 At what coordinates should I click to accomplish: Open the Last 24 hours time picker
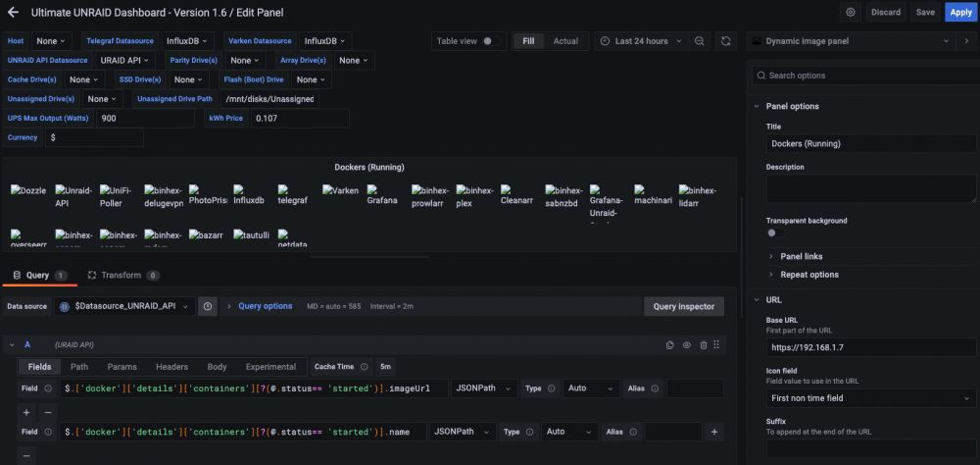641,41
